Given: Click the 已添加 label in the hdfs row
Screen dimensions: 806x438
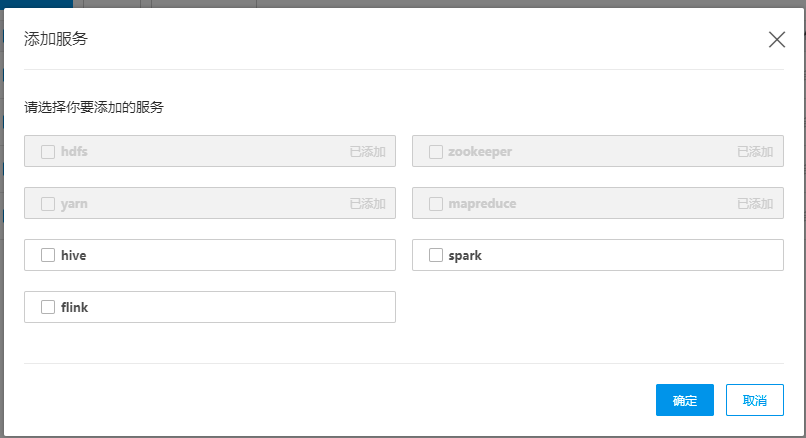Looking at the screenshot, I should click(x=368, y=152).
